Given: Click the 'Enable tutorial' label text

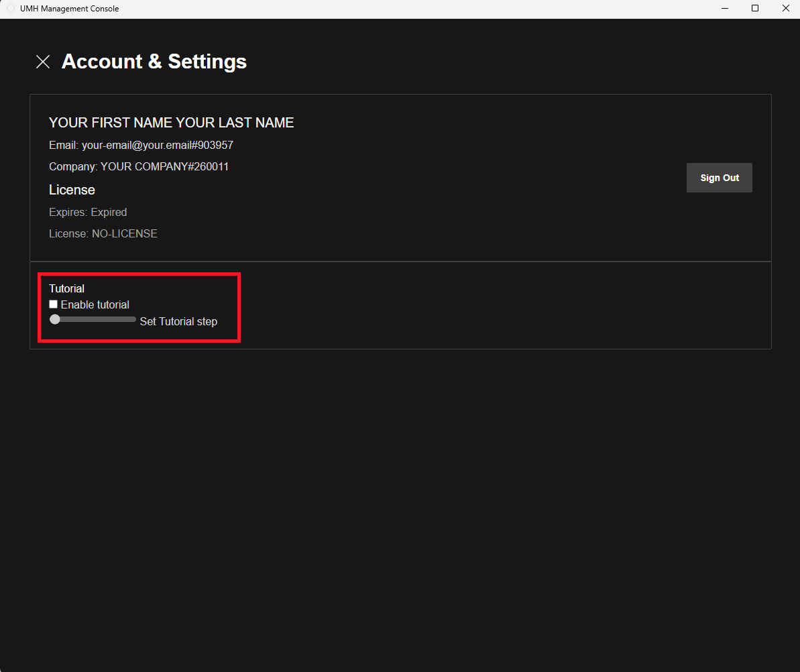Looking at the screenshot, I should 95,304.
